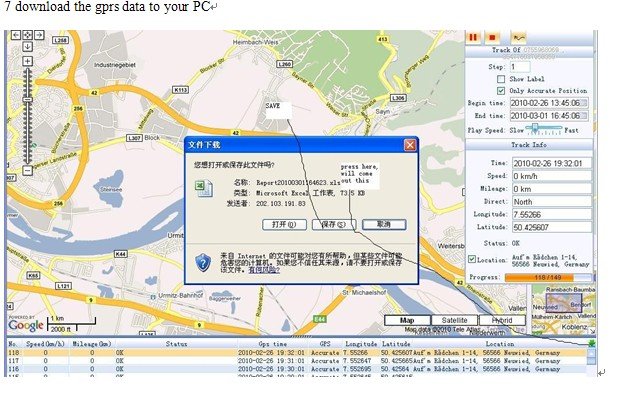Enable the Show Label checkbox

point(501,79)
